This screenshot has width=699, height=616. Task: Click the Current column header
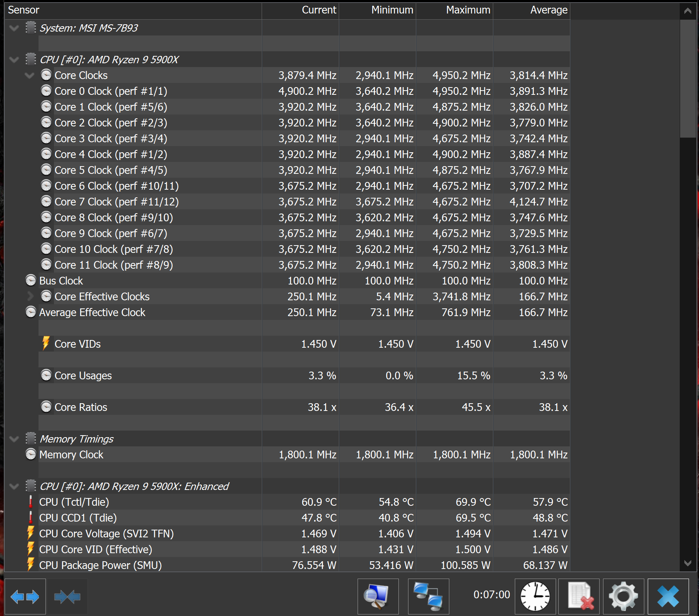[x=301, y=10]
